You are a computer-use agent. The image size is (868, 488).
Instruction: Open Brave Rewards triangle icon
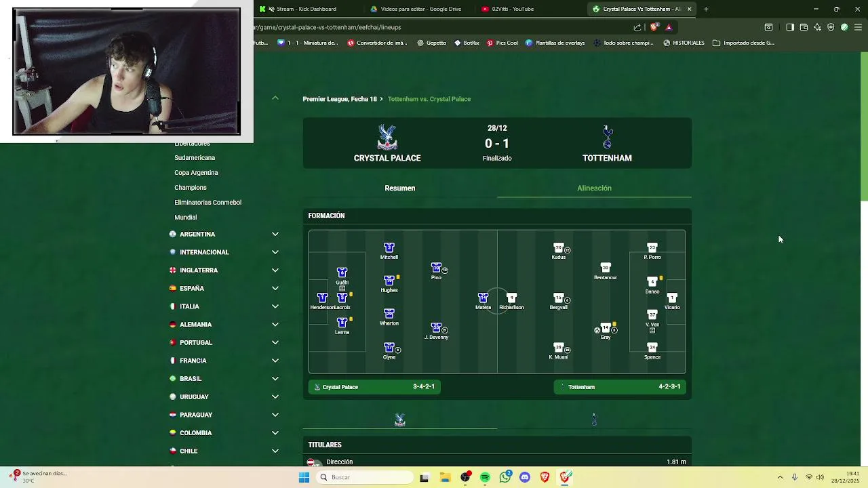669,27
